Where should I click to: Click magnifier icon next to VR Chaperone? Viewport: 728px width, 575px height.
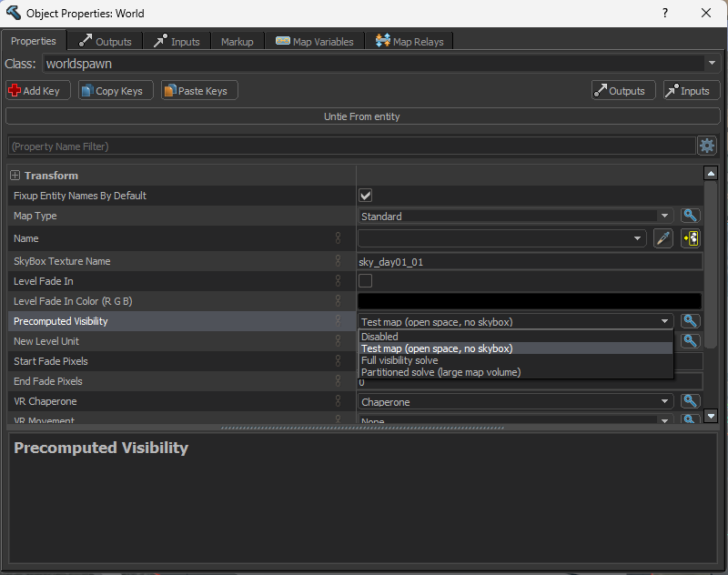690,401
